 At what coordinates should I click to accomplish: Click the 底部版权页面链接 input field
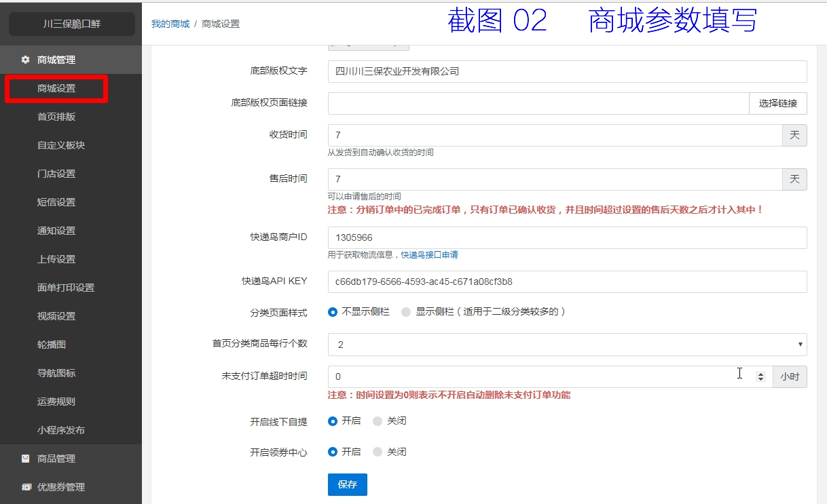point(538,103)
